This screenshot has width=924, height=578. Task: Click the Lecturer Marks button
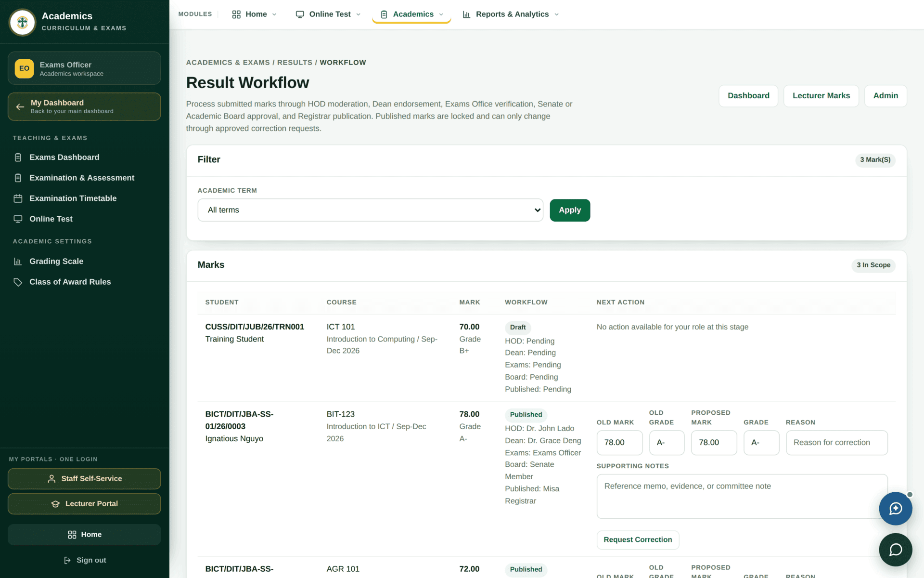coord(821,96)
